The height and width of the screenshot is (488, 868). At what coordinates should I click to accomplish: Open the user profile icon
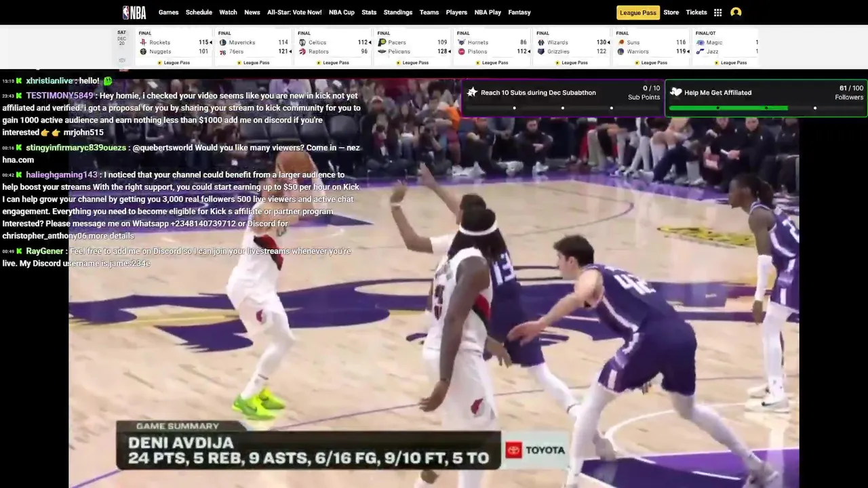(x=736, y=12)
